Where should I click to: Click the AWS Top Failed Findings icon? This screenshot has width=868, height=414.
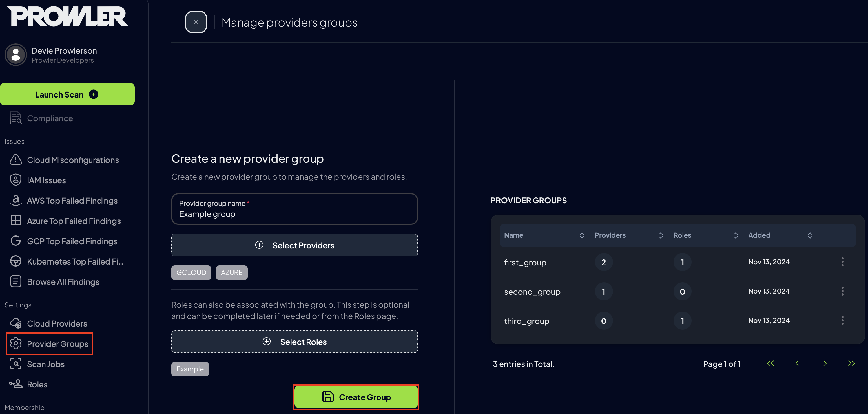(15, 200)
